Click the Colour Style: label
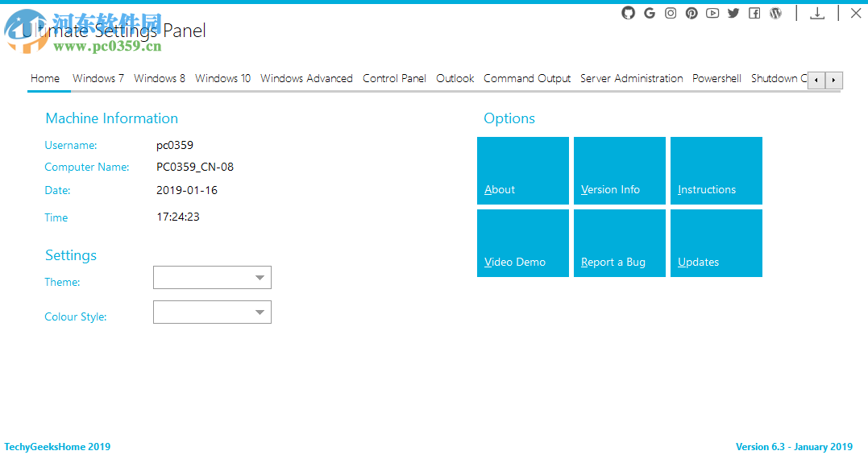 point(75,316)
